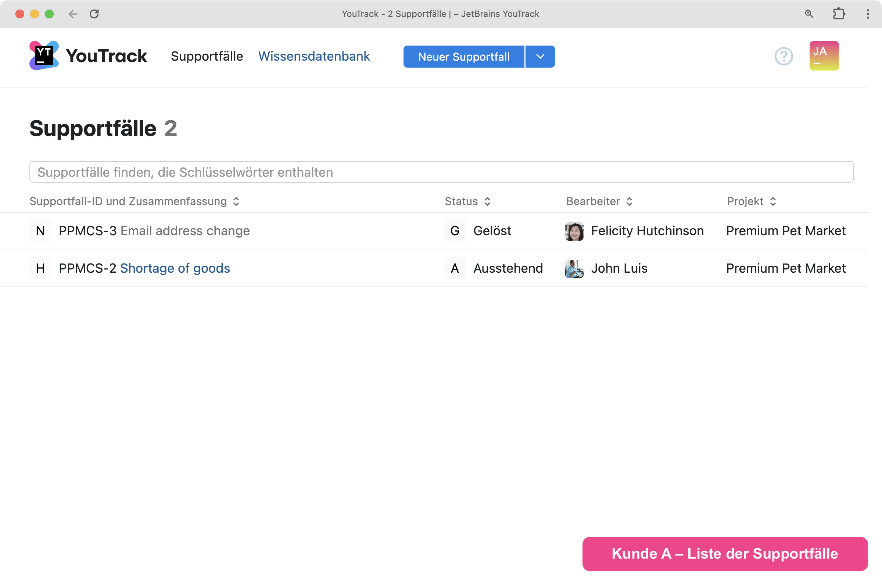This screenshot has width=882, height=588.
Task: Expand the Neuer Supportfall dropdown arrow
Action: (x=540, y=57)
